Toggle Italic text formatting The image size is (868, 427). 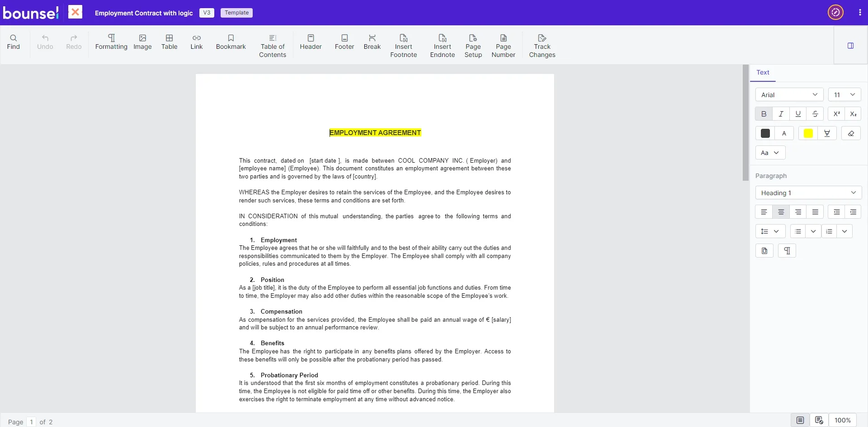point(781,114)
